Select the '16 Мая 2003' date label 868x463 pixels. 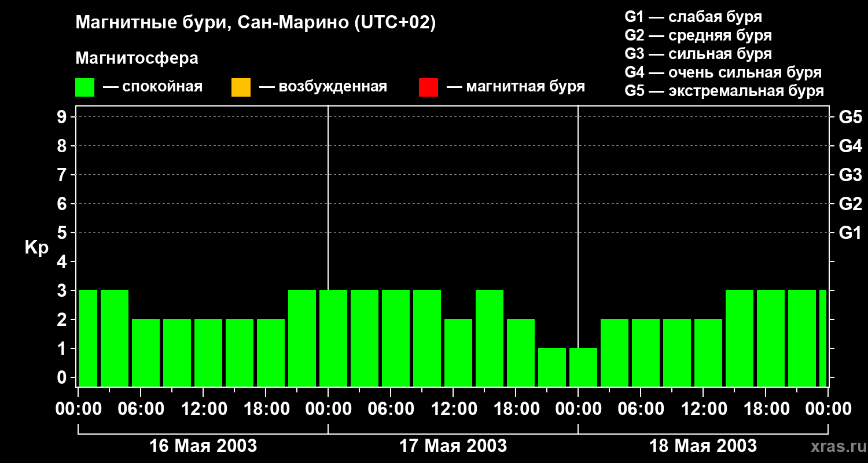coord(203,446)
